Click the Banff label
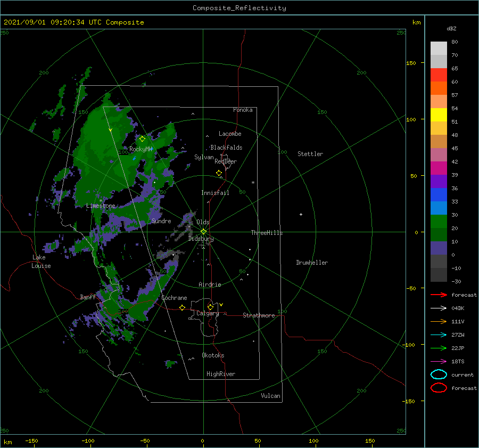 pos(88,297)
